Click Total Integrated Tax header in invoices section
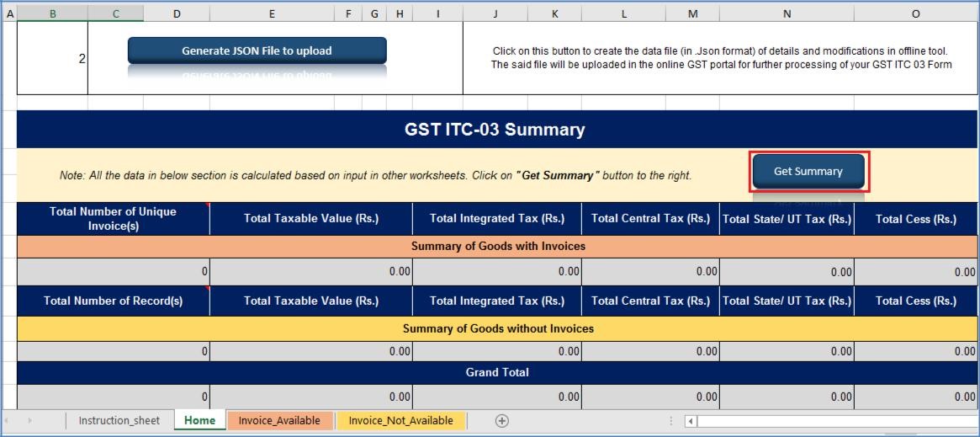 pos(497,218)
